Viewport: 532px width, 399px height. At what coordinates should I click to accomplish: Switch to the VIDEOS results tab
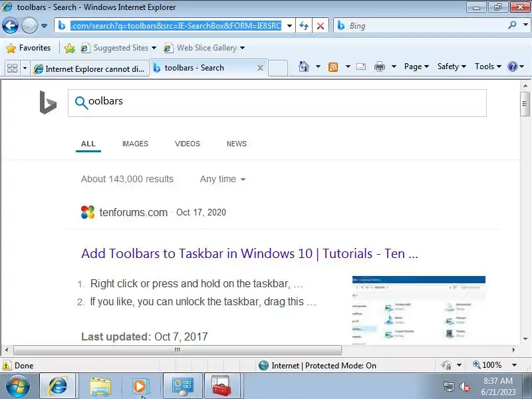[188, 144]
